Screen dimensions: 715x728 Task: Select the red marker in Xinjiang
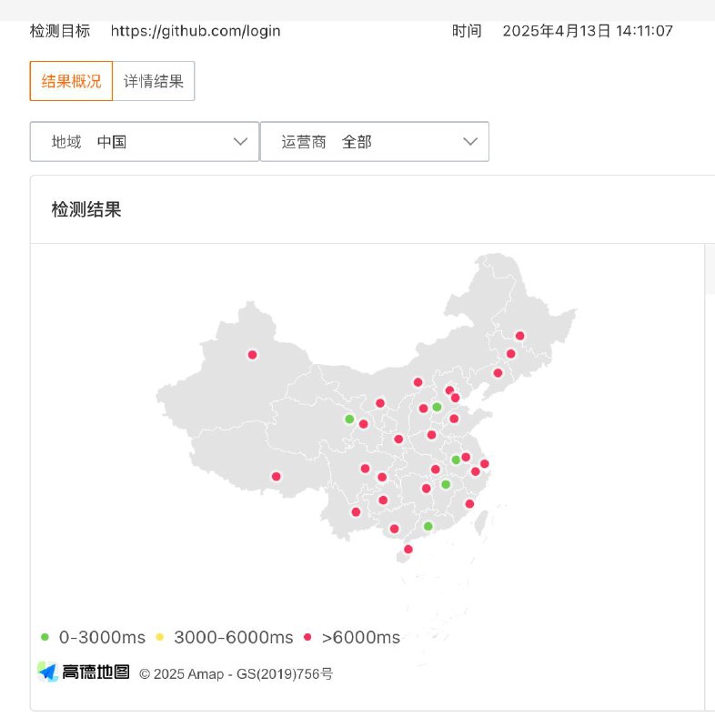(252, 355)
